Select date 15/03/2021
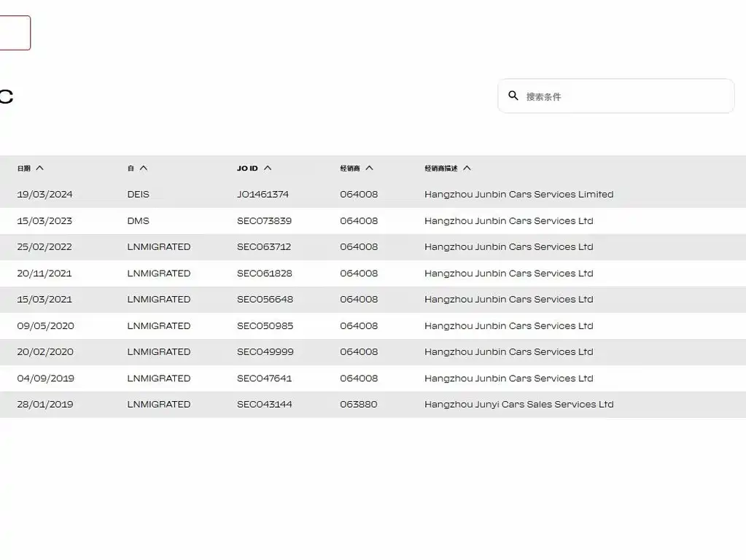The height and width of the screenshot is (560, 746). point(44,299)
